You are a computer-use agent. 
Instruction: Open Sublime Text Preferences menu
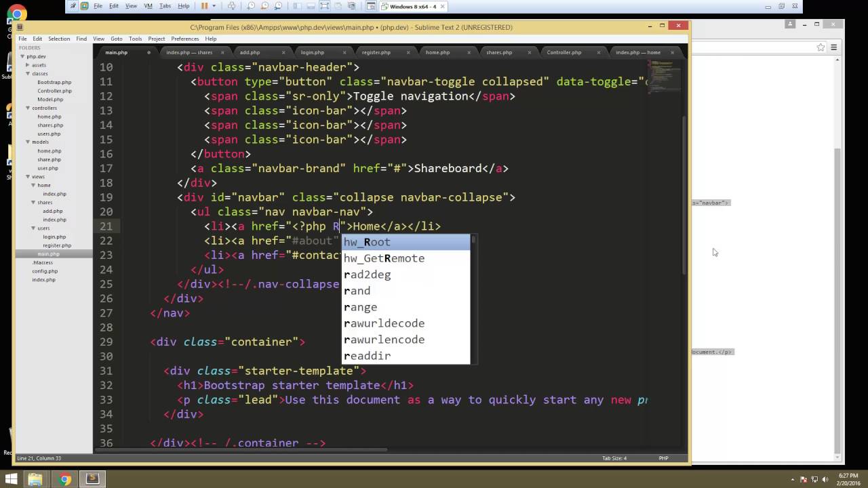pyautogui.click(x=185, y=39)
